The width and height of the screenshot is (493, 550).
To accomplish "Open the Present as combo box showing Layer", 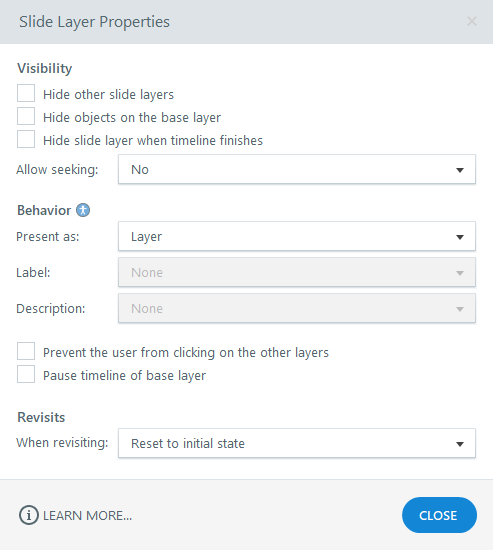I will (x=297, y=236).
